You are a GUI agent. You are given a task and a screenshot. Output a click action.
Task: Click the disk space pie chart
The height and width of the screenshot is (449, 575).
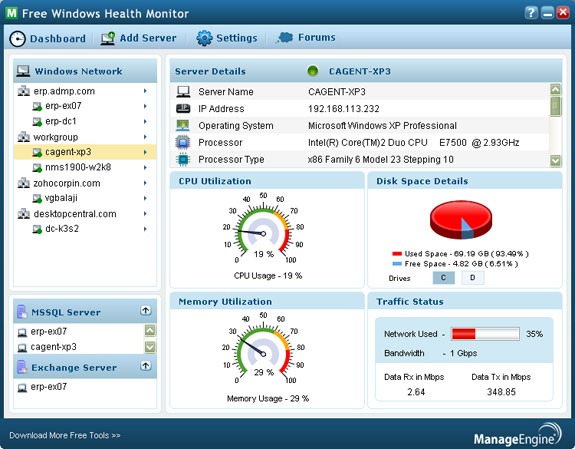pos(461,219)
